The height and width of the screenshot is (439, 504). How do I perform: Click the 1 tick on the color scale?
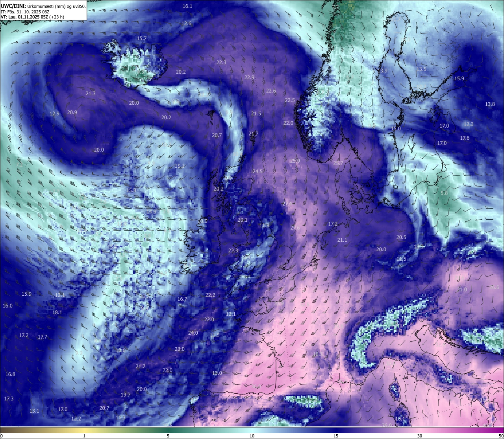[84, 436]
